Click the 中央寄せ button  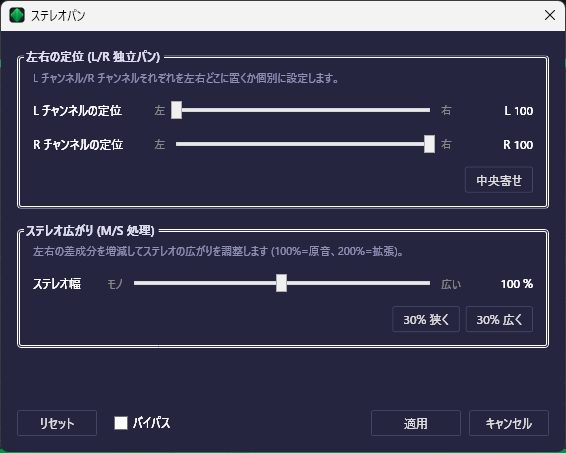[499, 180]
